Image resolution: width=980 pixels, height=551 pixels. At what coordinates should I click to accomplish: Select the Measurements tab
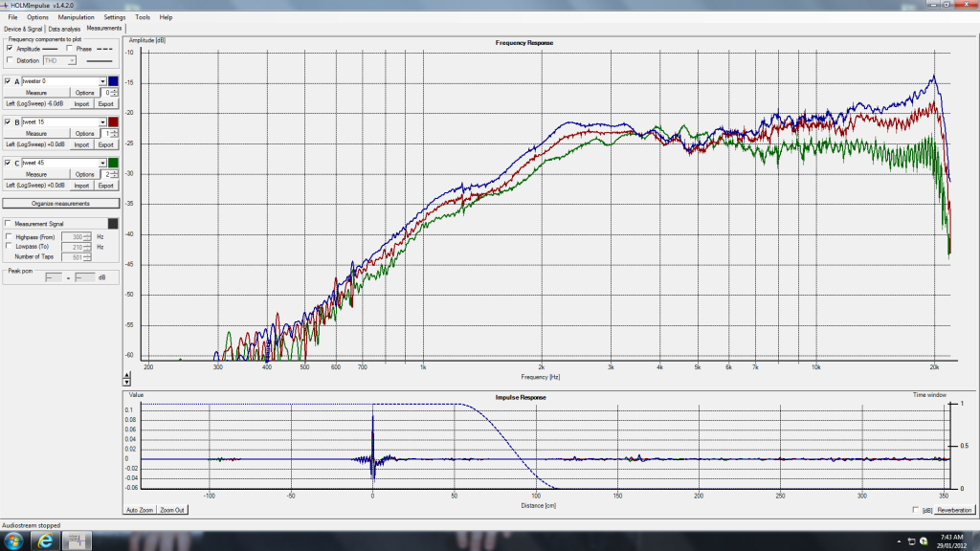(104, 28)
